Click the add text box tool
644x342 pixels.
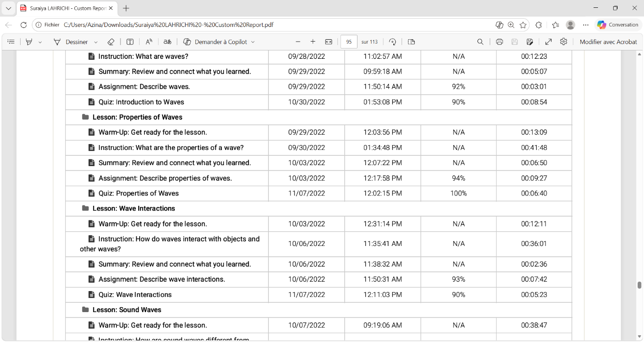pos(130,42)
